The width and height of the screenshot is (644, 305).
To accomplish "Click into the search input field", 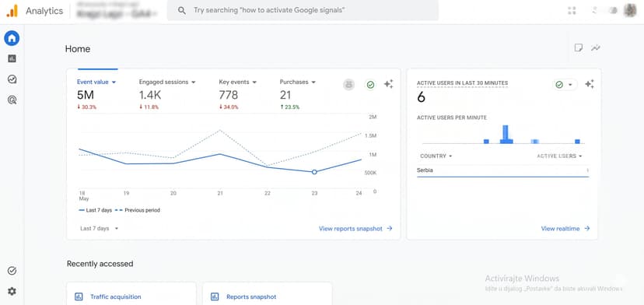I will (303, 10).
